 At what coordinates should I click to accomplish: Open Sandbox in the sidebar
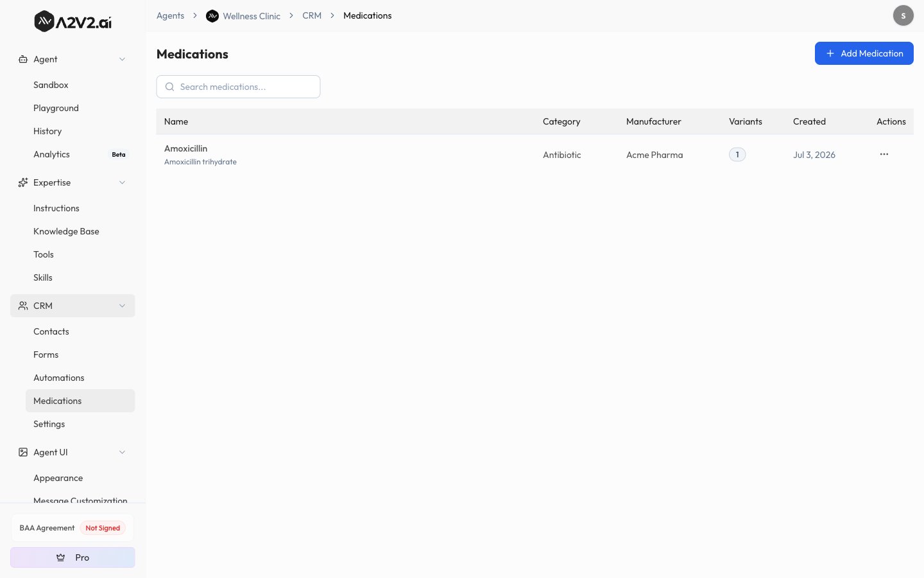pyautogui.click(x=80, y=85)
